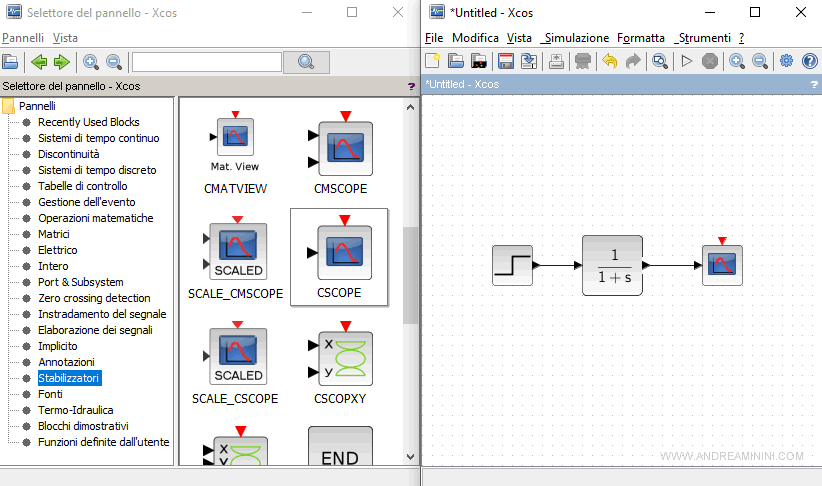
Task: Select Sistemi di tempo continuo category
Action: click(x=99, y=138)
